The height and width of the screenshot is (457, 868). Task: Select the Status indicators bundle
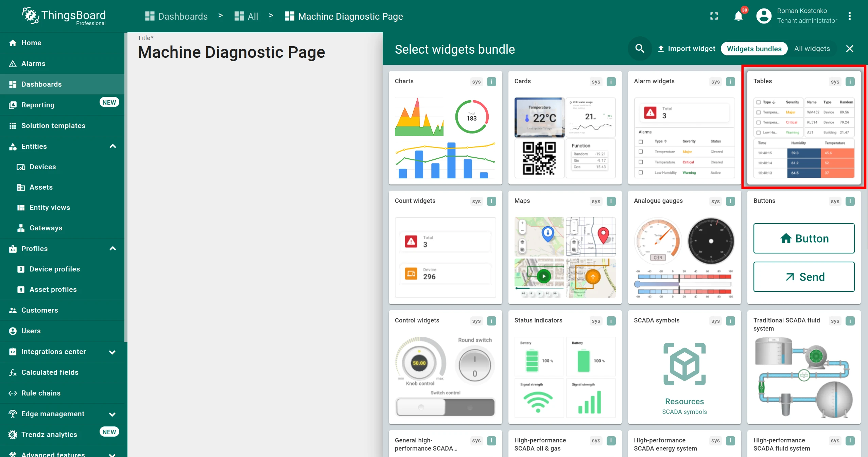tap(565, 367)
